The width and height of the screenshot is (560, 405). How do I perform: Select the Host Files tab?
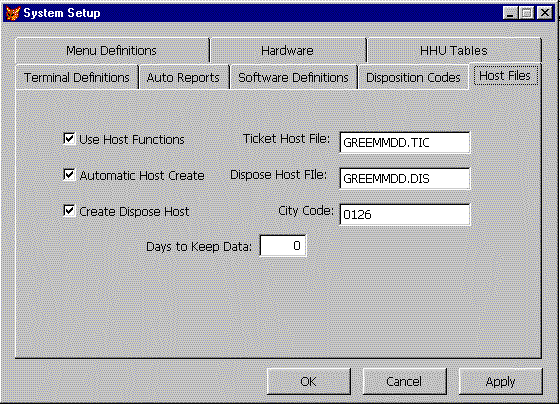[x=505, y=76]
